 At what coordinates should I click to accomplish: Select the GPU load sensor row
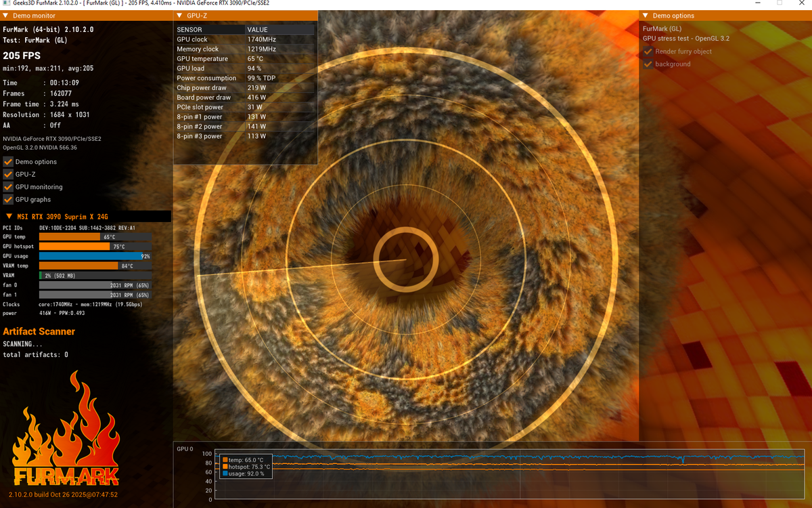click(245, 68)
